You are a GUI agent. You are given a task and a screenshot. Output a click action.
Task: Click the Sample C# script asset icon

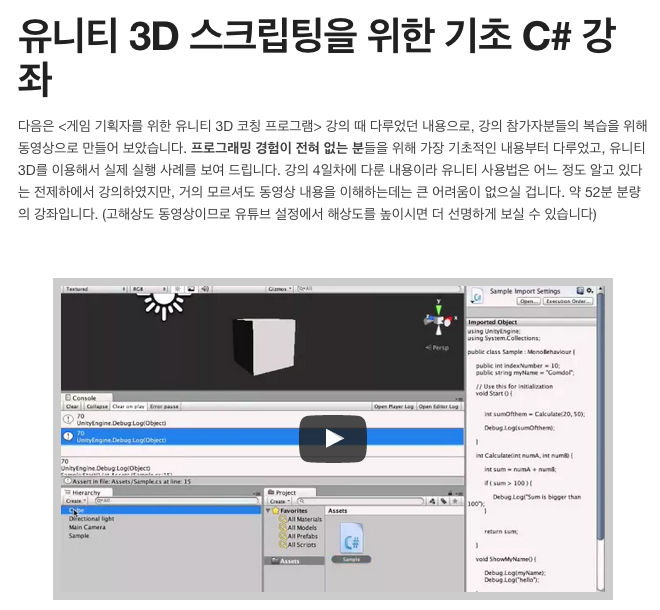[351, 538]
